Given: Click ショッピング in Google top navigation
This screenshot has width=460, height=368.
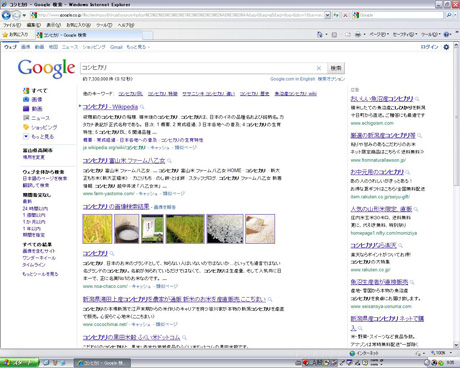Looking at the screenshot, I should [94, 47].
